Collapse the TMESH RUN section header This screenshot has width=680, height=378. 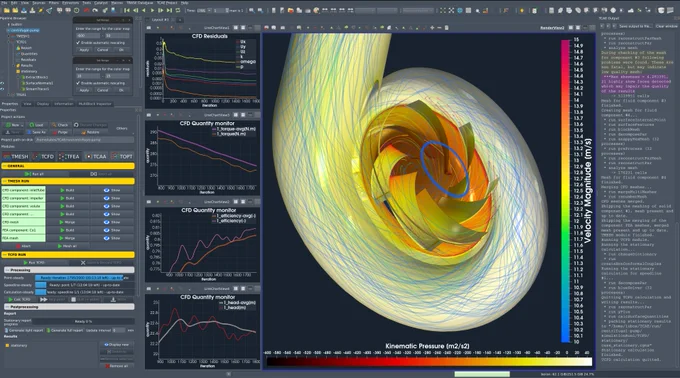tap(68, 181)
